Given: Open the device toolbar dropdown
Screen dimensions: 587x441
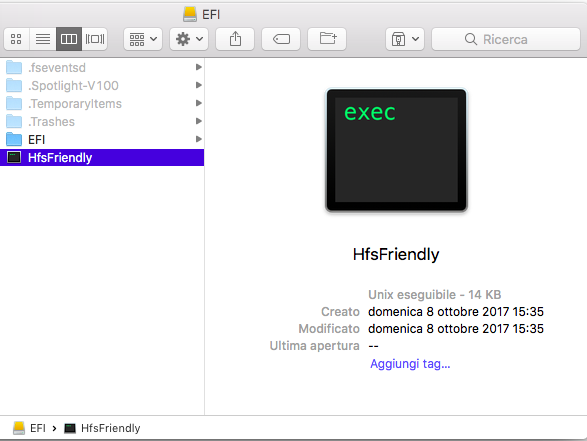Looking at the screenshot, I should coord(405,39).
